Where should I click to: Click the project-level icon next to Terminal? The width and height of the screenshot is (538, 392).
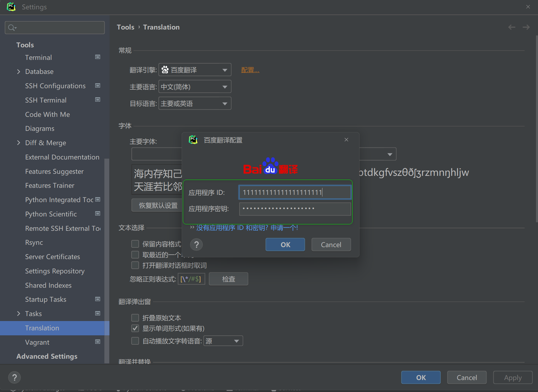point(98,57)
